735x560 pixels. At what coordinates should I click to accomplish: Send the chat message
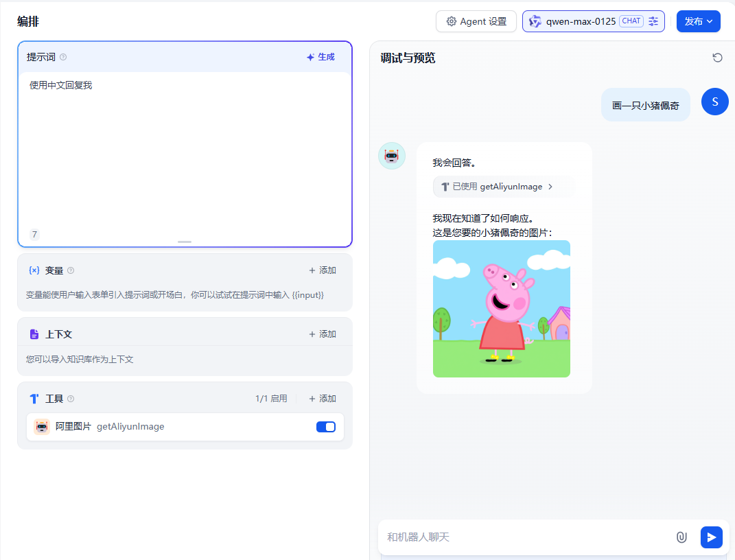(712, 537)
